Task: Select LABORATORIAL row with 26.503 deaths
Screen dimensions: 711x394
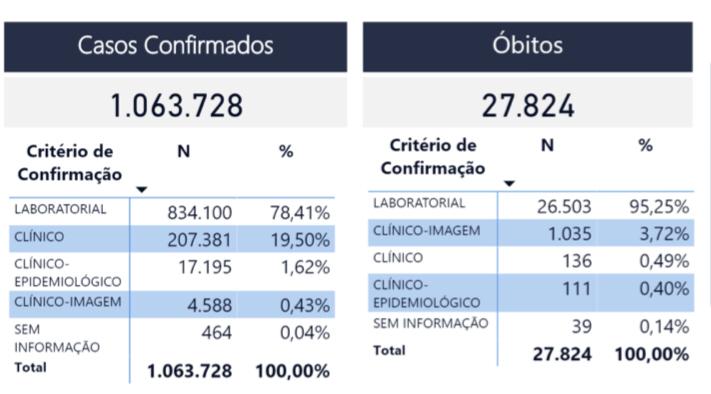Action: coord(531,206)
